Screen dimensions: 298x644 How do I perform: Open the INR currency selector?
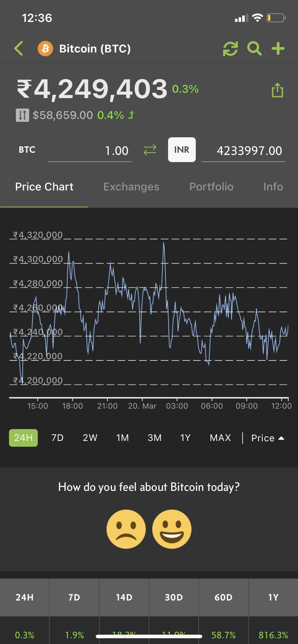click(x=182, y=150)
